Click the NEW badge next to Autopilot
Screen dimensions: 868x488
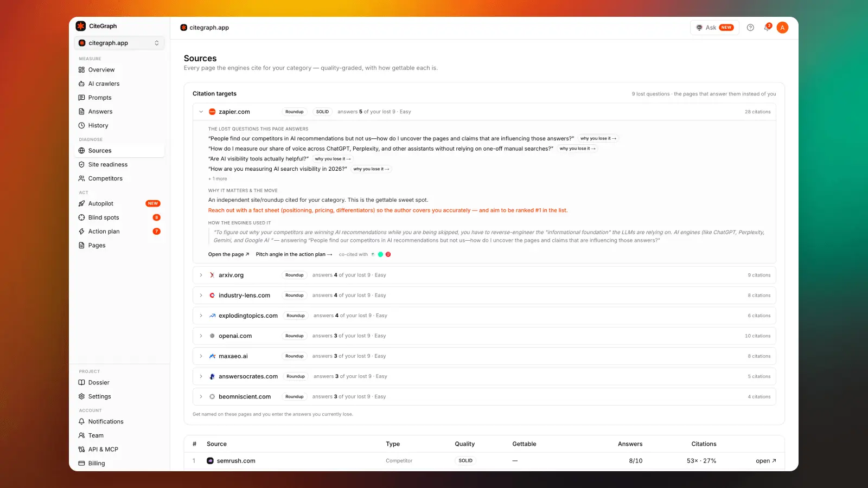tap(153, 204)
